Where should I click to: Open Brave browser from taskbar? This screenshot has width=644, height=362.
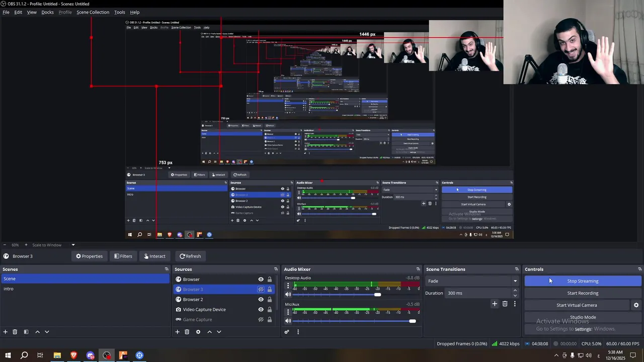pos(74,355)
